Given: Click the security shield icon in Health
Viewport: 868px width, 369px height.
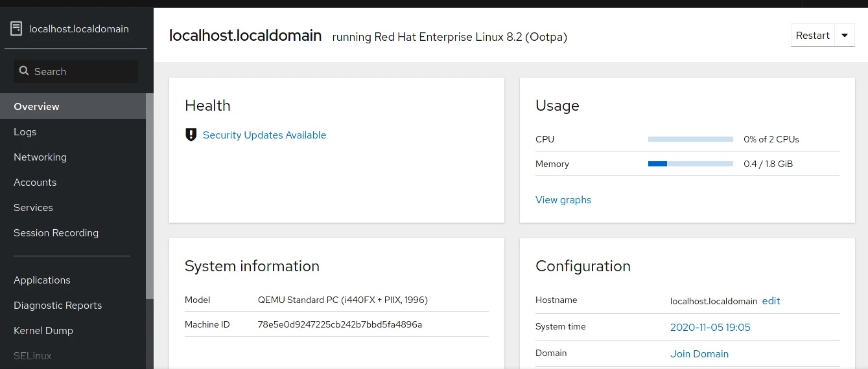Looking at the screenshot, I should [x=191, y=135].
